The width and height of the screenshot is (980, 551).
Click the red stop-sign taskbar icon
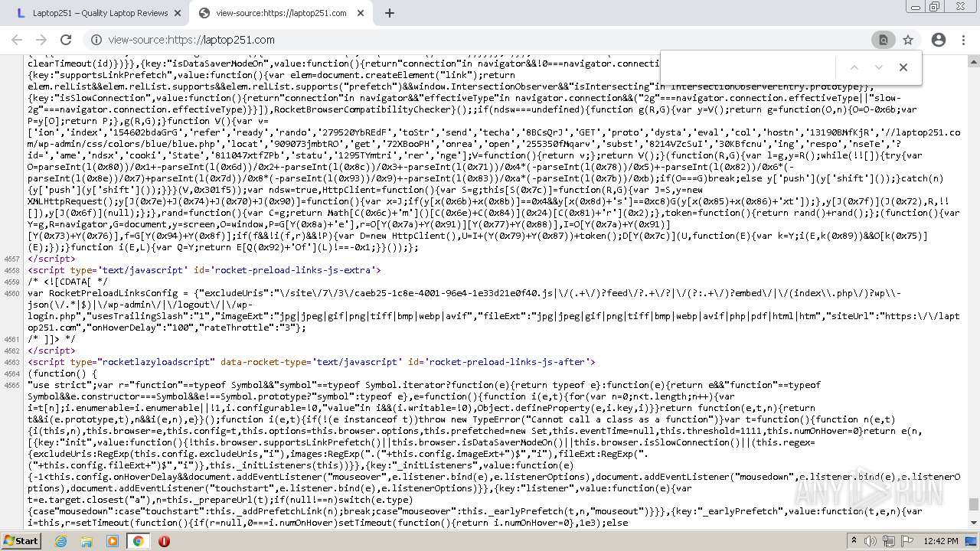tap(164, 541)
